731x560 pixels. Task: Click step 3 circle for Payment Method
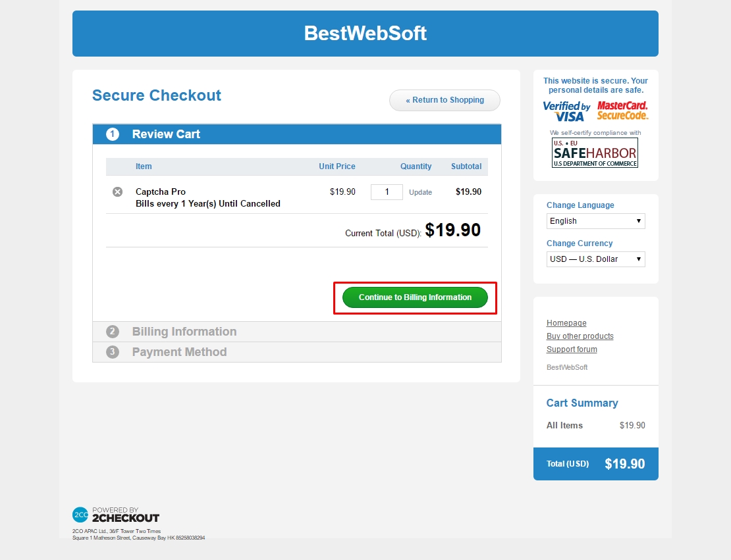pyautogui.click(x=113, y=352)
